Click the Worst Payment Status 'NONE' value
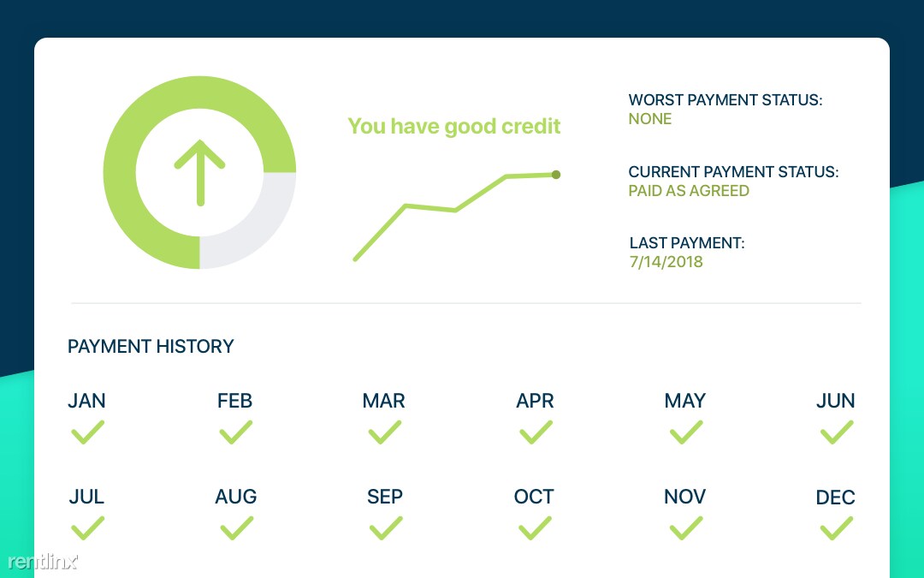This screenshot has height=578, width=924. [650, 118]
